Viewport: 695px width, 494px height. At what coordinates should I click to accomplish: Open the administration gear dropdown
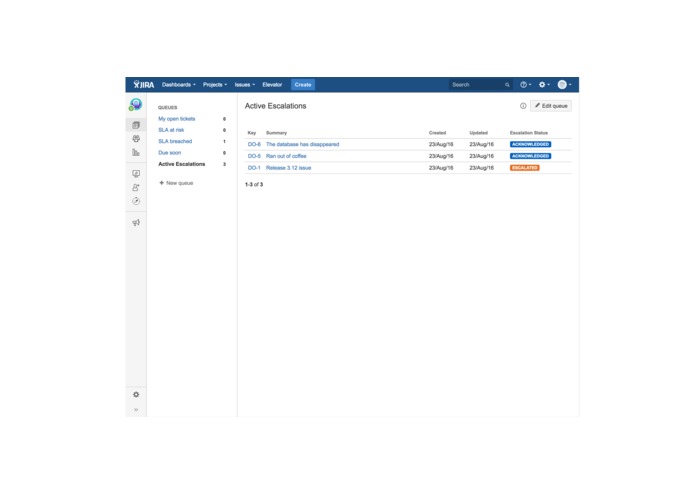click(x=544, y=85)
